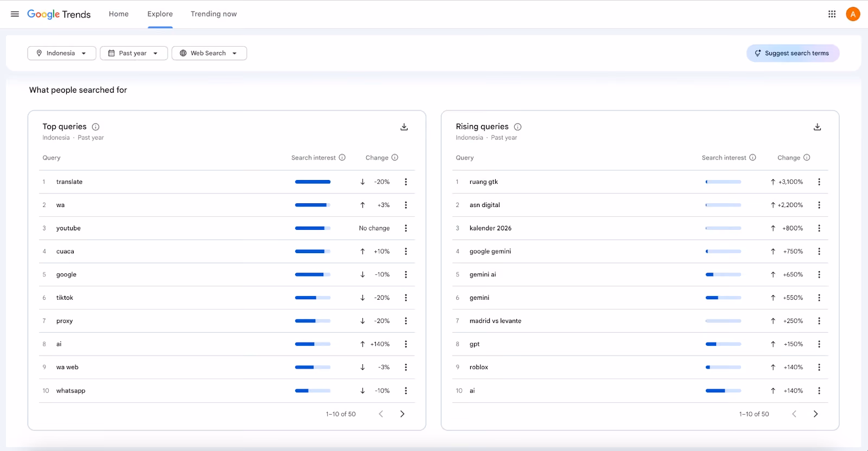Go to next page of Top queries

coord(402,414)
